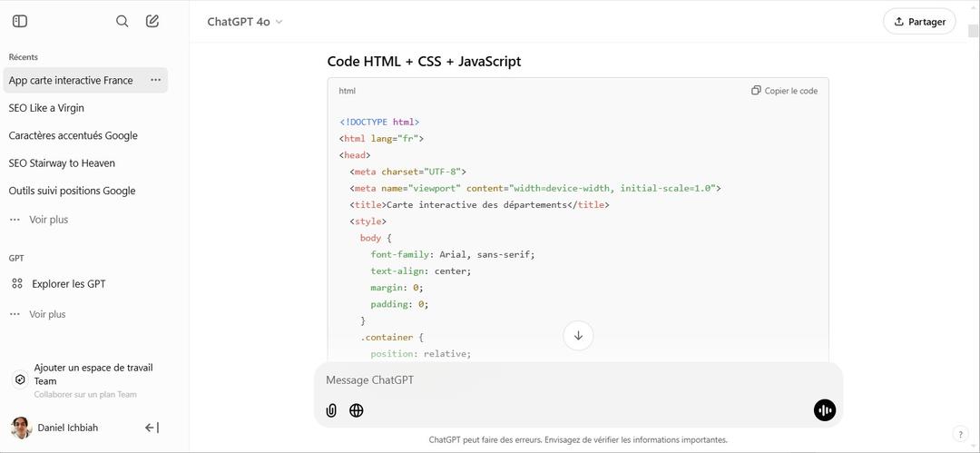Click the meta charset UTF-8 line
The width and height of the screenshot is (980, 453).
408,172
